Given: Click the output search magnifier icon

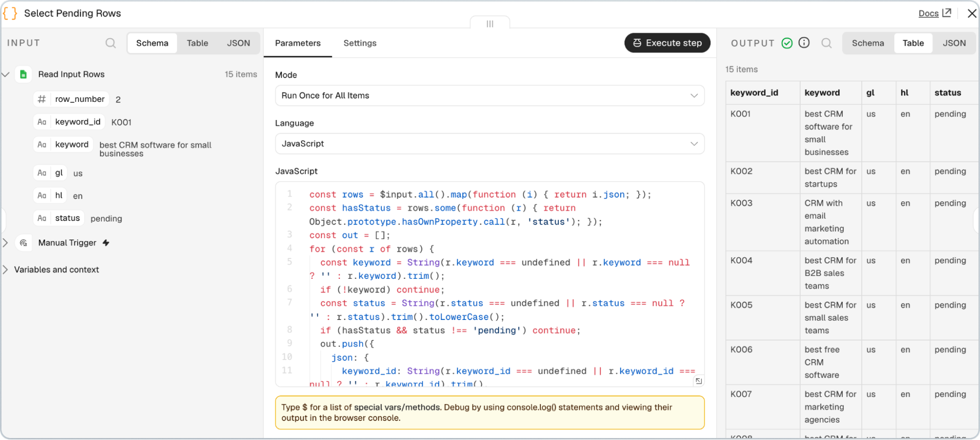Looking at the screenshot, I should coord(827,43).
